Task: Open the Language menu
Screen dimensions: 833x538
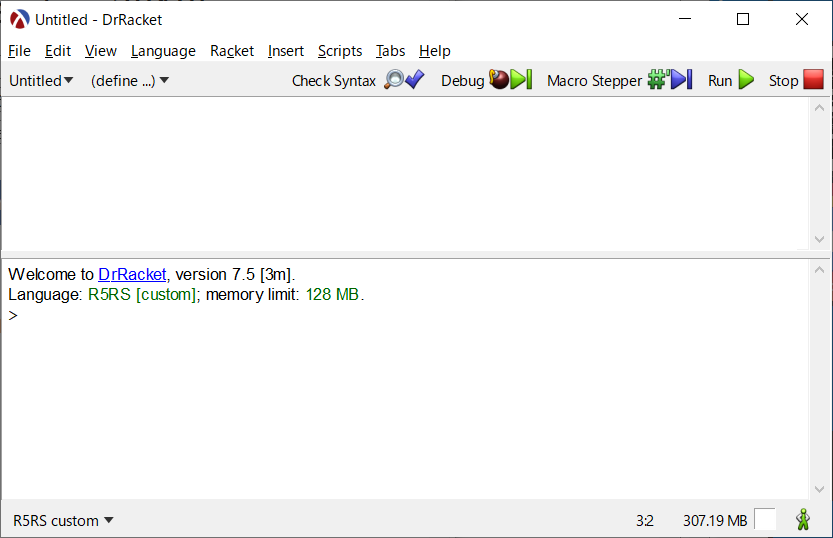Action: click(x=163, y=51)
